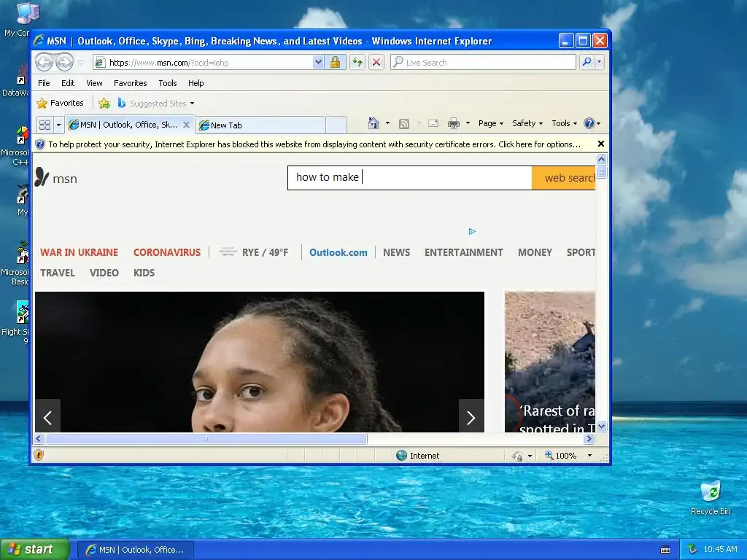Open the VIDEO section link
Image resolution: width=747 pixels, height=560 pixels.
click(x=104, y=273)
